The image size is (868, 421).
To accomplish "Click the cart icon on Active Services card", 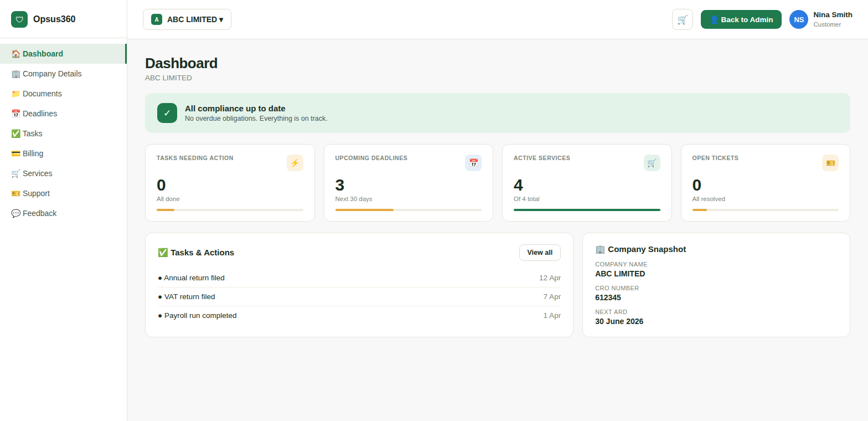I will (652, 163).
